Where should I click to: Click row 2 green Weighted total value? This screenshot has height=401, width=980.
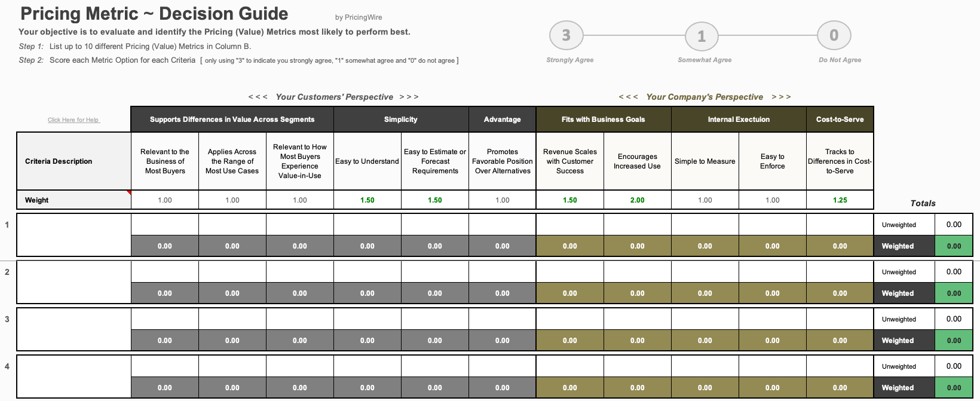click(954, 293)
